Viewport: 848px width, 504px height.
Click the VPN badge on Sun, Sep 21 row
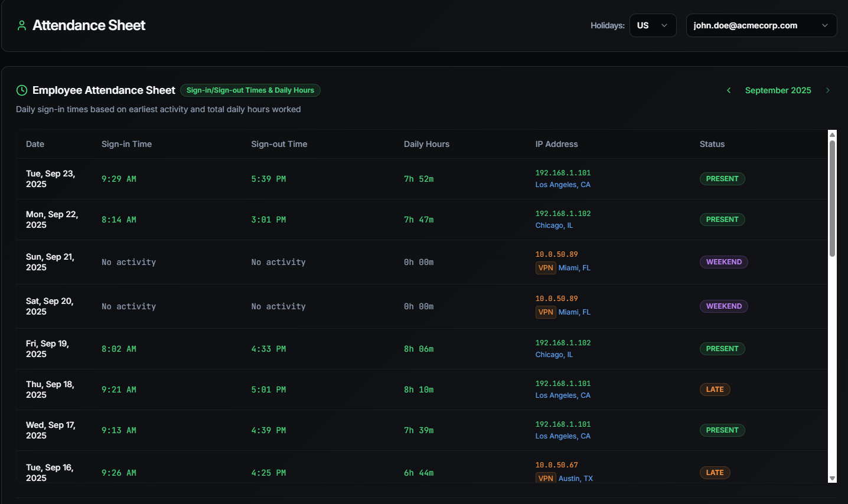(546, 268)
